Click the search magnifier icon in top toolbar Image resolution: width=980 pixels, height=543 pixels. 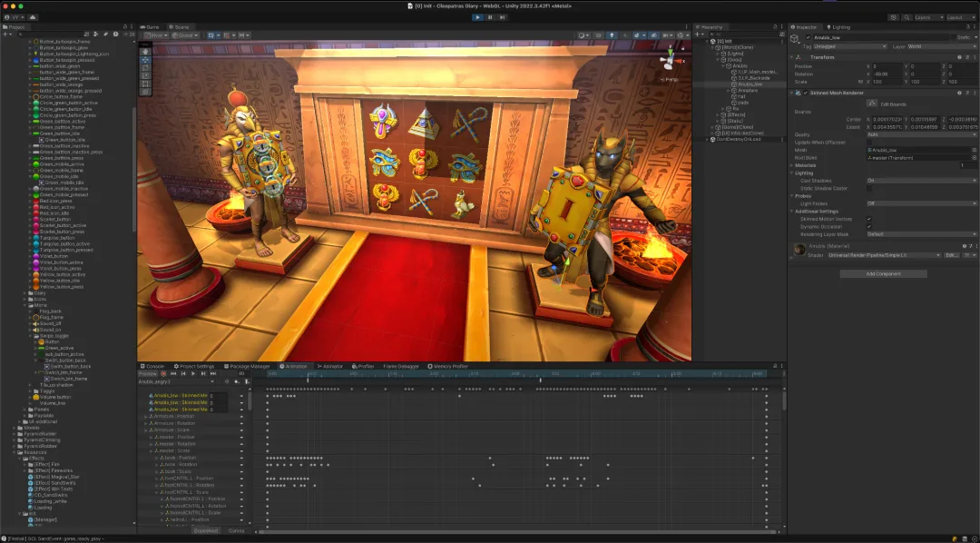pyautogui.click(x=906, y=17)
